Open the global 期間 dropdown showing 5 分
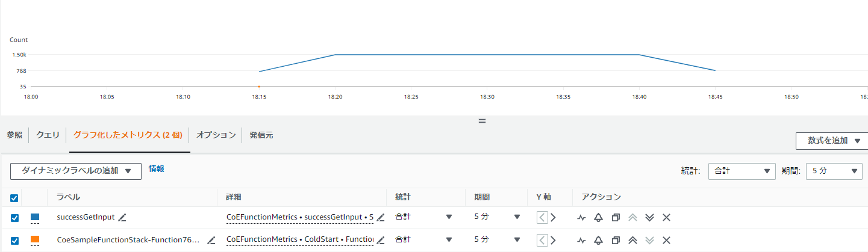868x252 pixels. (x=834, y=171)
